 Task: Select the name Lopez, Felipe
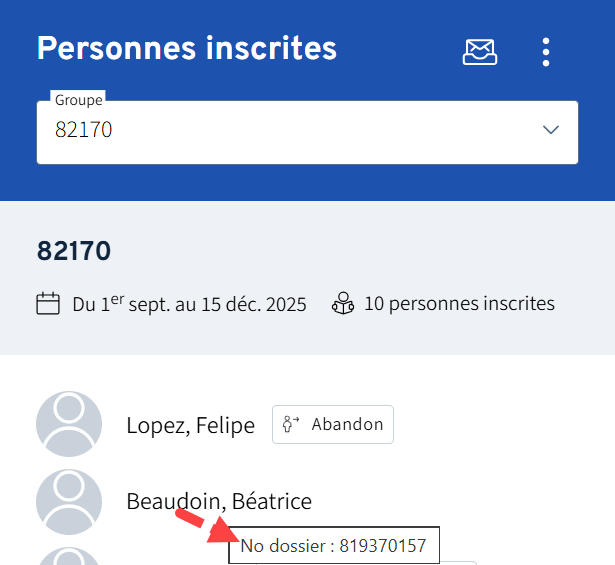[x=190, y=425]
